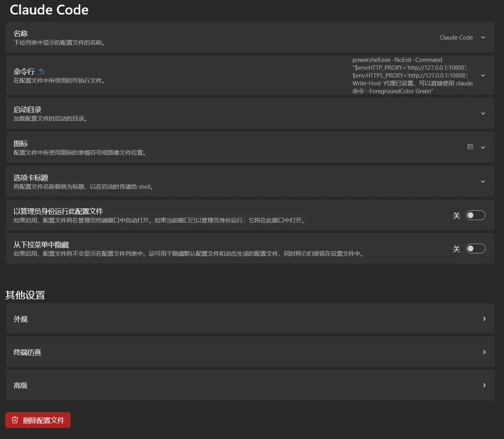Click the right arrow in the 外观 row
The width and height of the screenshot is (504, 439).
484,319
